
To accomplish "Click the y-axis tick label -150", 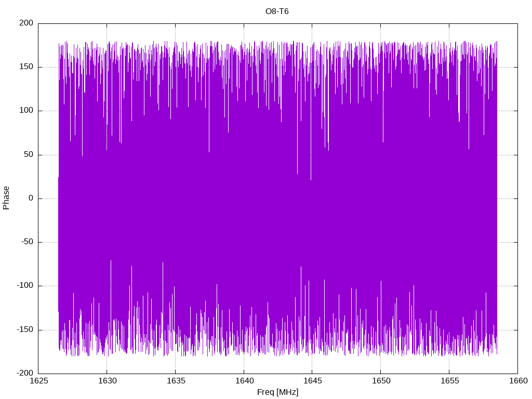I will [x=25, y=330].
